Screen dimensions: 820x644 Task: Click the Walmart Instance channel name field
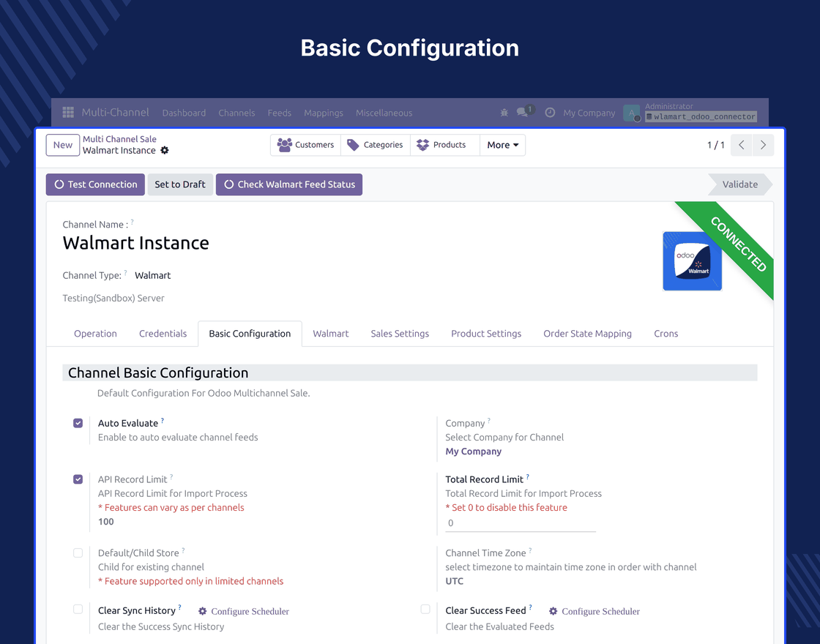(136, 243)
